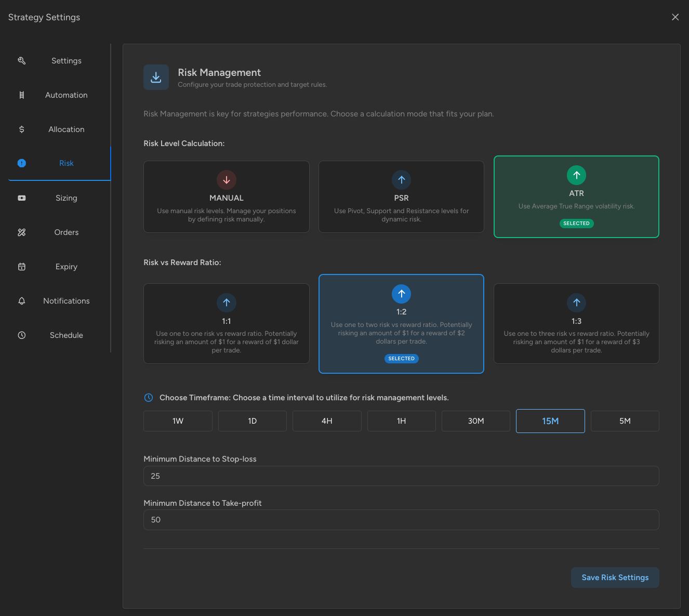689x616 pixels.
Task: Click the wrench icon beside Settings
Action: click(x=22, y=61)
